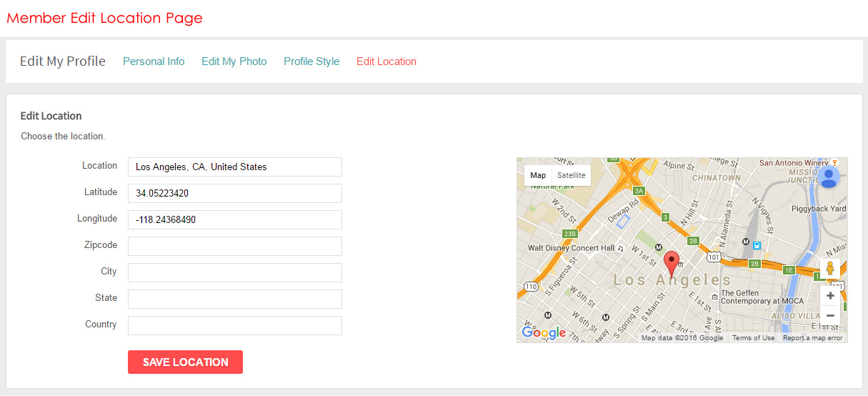The width and height of the screenshot is (868, 396).
Task: Click Report a map error link
Action: [x=812, y=338]
